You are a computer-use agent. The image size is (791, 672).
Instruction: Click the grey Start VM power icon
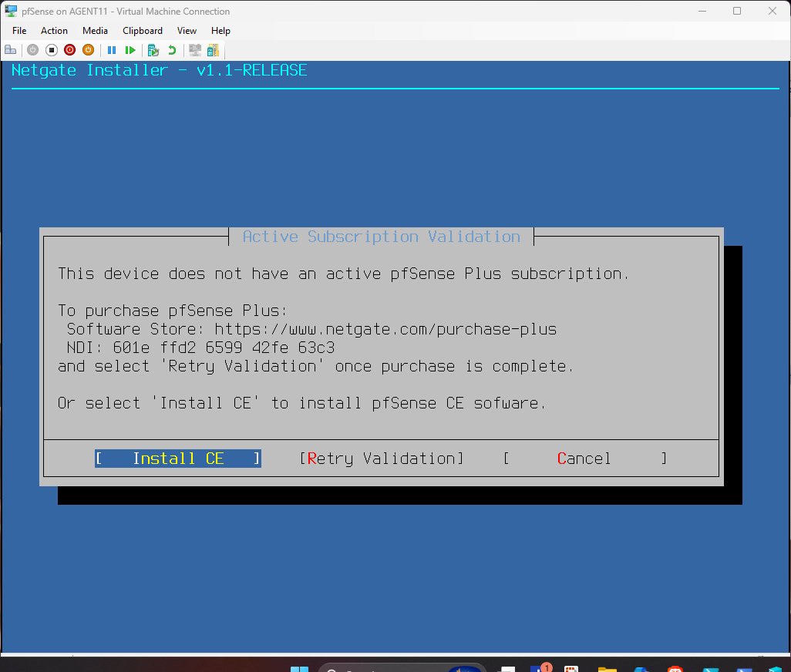[x=32, y=50]
